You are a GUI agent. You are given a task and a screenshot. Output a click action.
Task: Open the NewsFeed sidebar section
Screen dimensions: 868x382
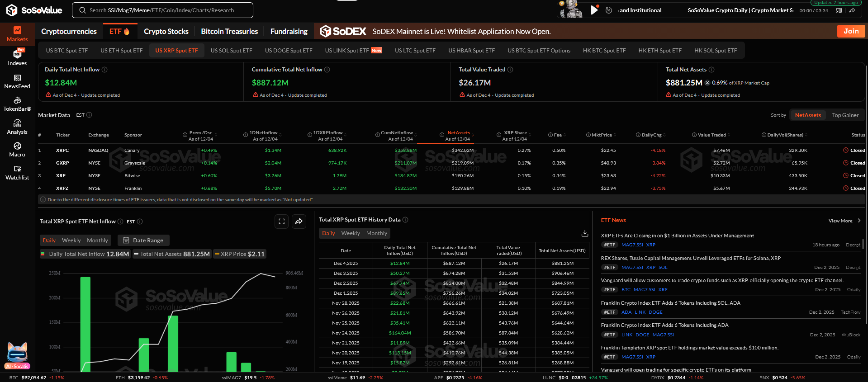tap(17, 81)
